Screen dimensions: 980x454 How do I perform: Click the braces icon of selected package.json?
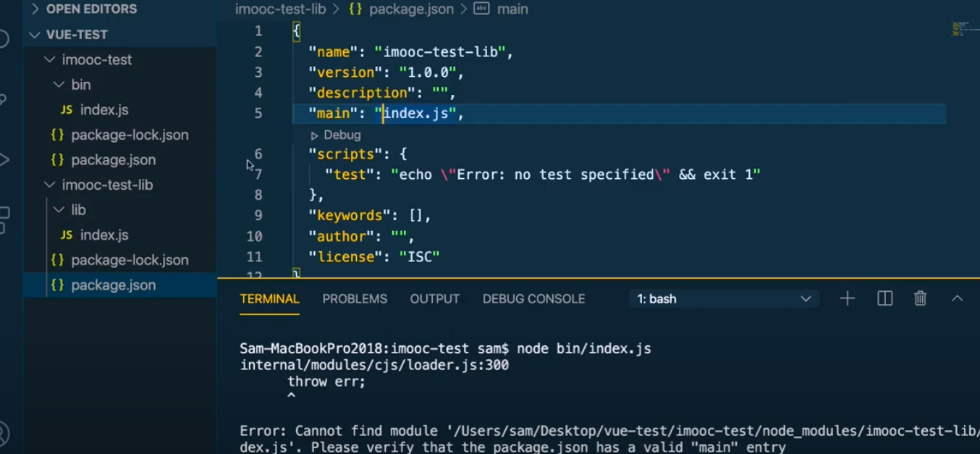click(x=57, y=285)
